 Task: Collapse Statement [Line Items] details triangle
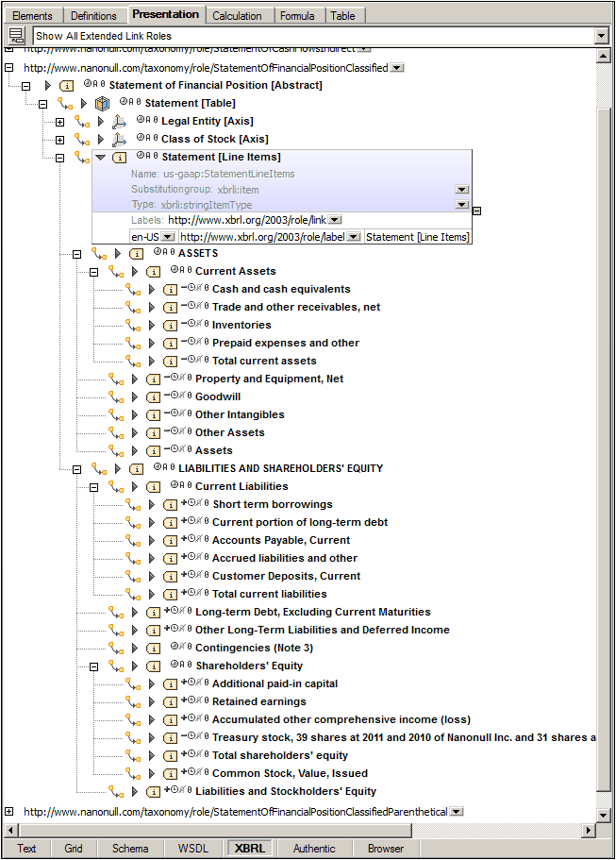[101, 158]
